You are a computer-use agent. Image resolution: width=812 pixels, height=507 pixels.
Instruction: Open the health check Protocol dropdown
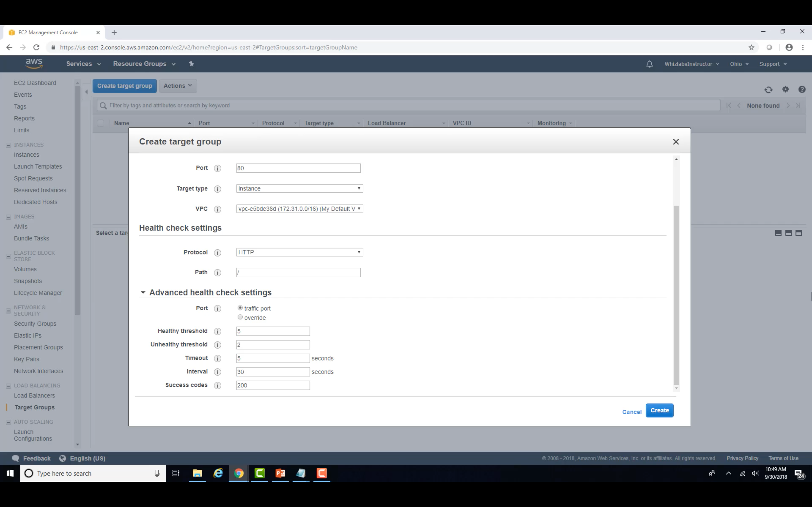[x=299, y=252]
